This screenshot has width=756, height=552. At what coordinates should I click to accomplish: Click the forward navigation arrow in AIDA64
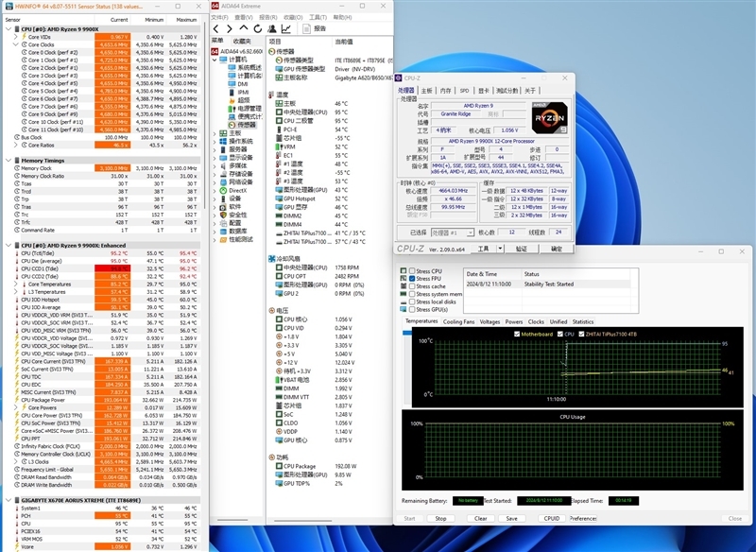[x=230, y=28]
